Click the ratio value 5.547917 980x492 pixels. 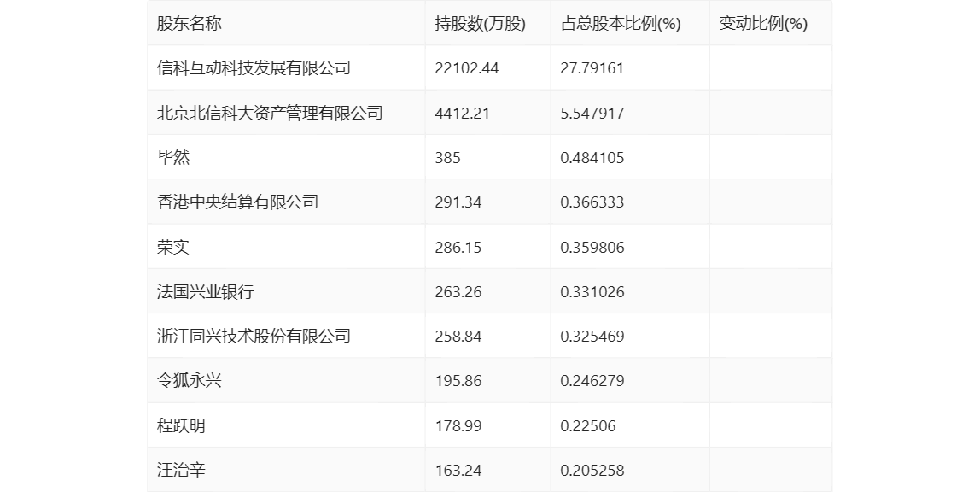pos(592,113)
